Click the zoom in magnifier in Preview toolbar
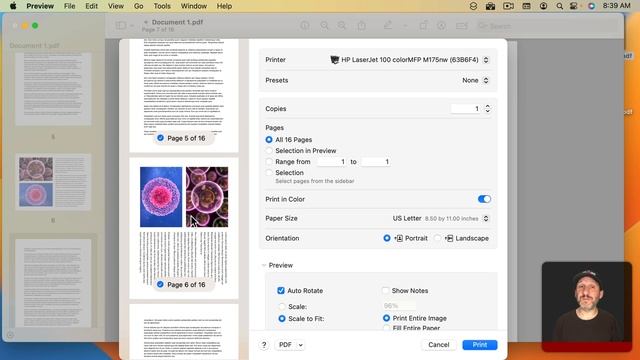This screenshot has height=360, width=640. pos(342,26)
